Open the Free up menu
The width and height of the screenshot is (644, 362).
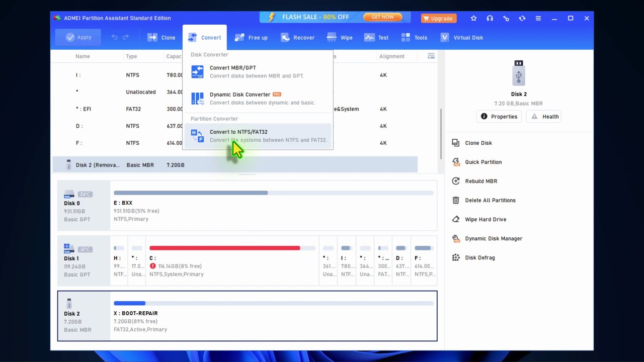click(251, 37)
